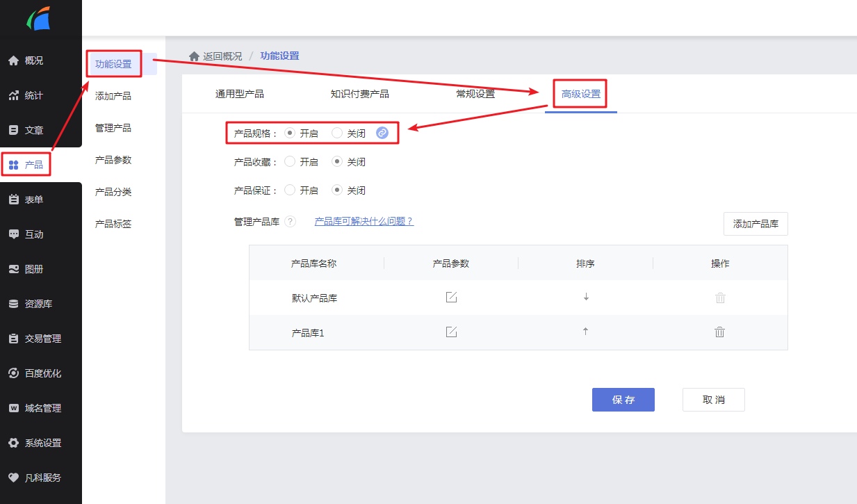Viewport: 857px width, 504px height.
Task: Edit product parameters for 产品库1
Action: coord(451,332)
